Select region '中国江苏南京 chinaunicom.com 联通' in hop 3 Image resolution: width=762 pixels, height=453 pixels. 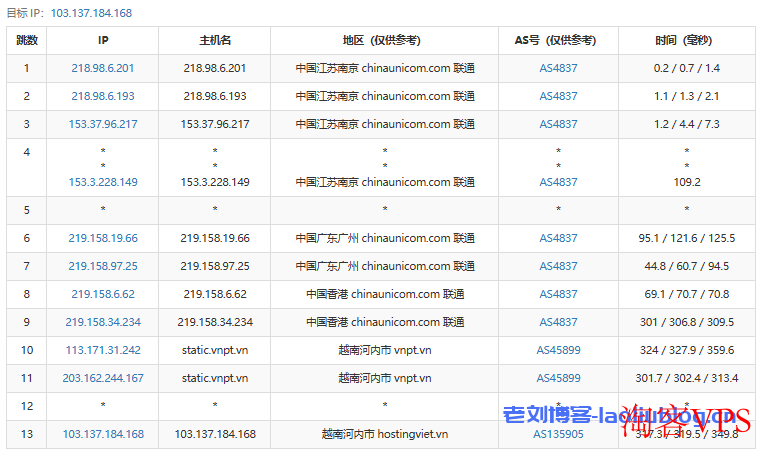tap(384, 124)
